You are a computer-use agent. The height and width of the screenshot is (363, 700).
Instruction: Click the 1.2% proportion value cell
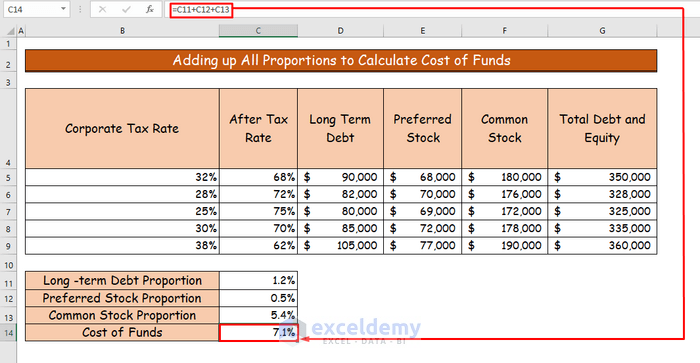[x=258, y=280]
